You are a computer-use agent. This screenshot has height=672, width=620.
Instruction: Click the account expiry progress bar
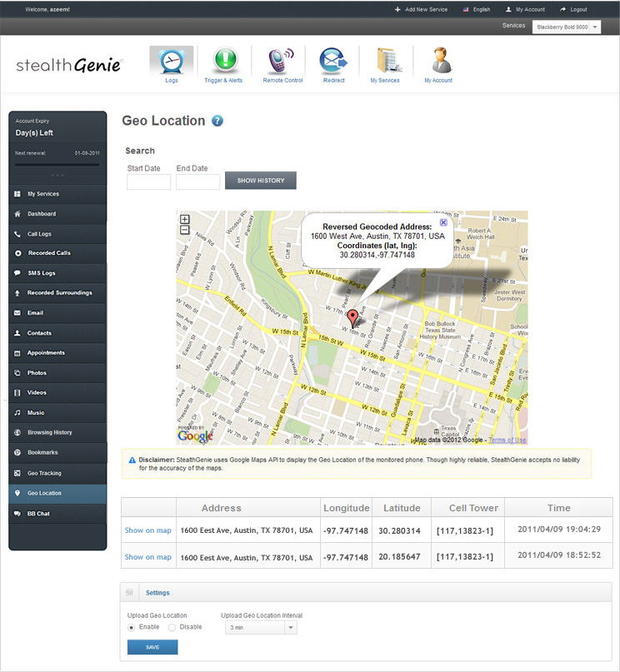(x=57, y=165)
